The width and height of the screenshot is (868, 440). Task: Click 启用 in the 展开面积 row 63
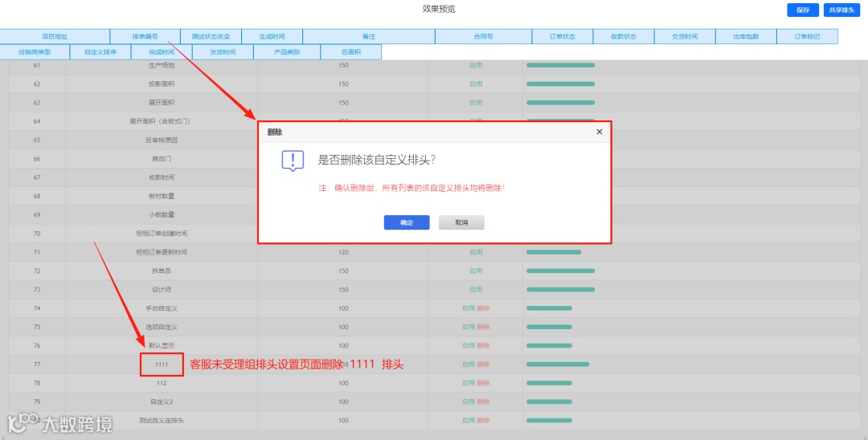pyautogui.click(x=476, y=103)
